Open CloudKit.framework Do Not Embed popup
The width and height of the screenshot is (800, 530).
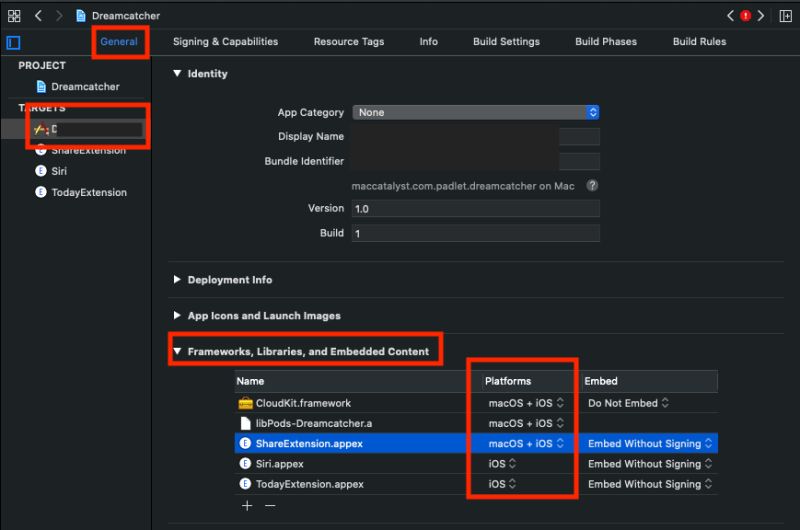pos(628,403)
